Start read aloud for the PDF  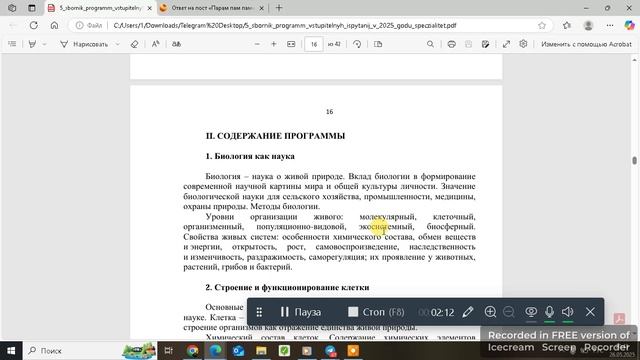(156, 44)
